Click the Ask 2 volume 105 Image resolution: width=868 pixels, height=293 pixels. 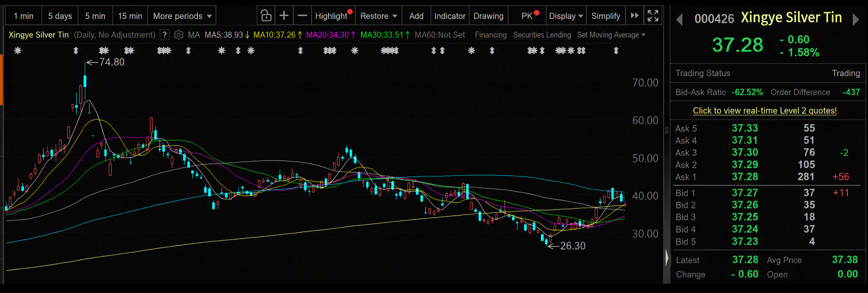tap(806, 165)
